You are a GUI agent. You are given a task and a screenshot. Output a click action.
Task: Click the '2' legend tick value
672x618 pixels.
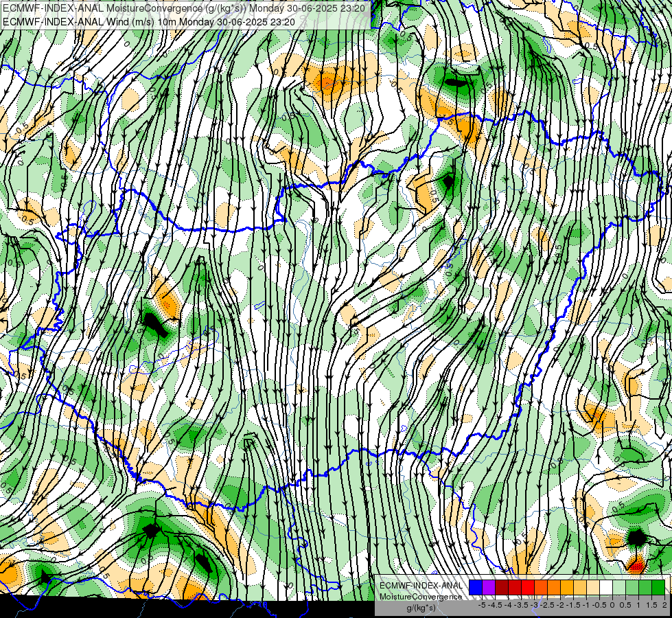(x=664, y=605)
